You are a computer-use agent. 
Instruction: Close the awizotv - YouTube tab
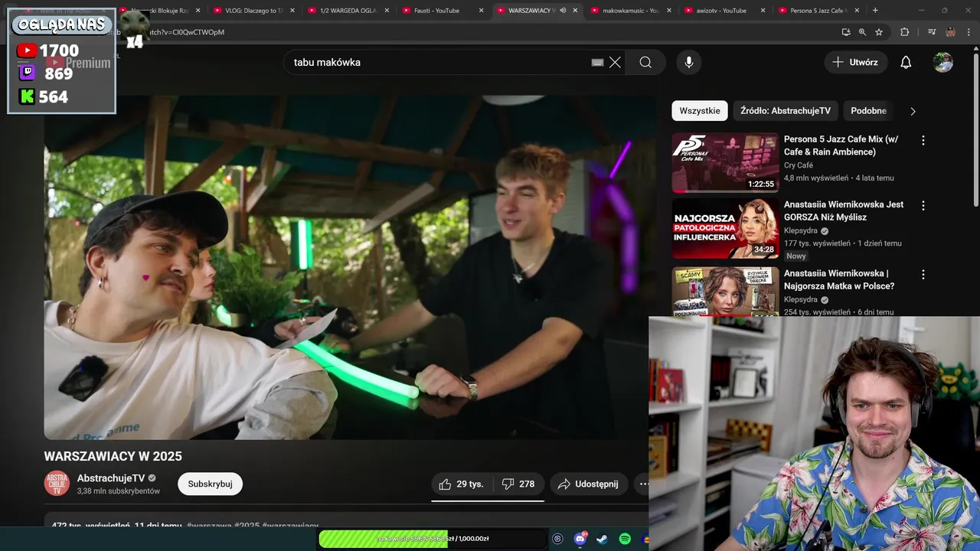[763, 10]
